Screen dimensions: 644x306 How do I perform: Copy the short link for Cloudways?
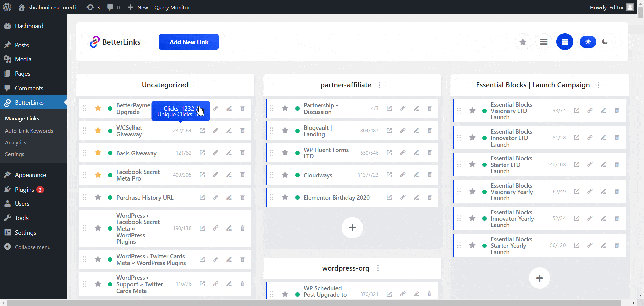coord(402,175)
